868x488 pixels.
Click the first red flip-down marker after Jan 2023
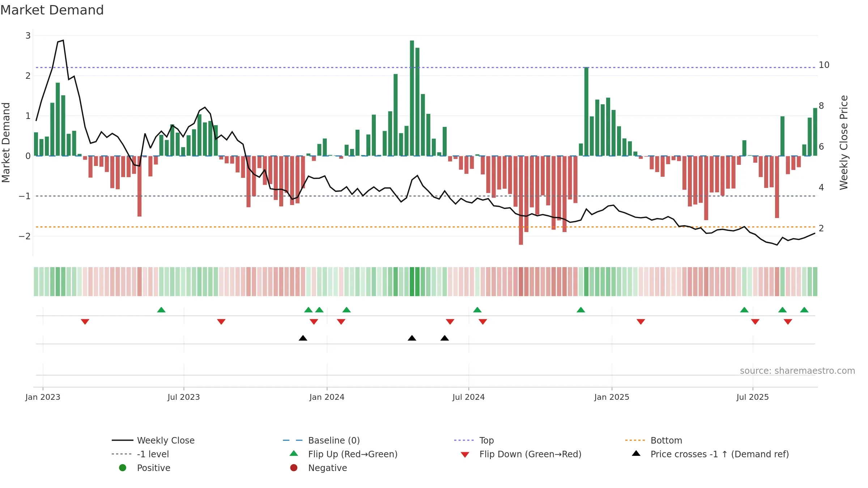85,322
